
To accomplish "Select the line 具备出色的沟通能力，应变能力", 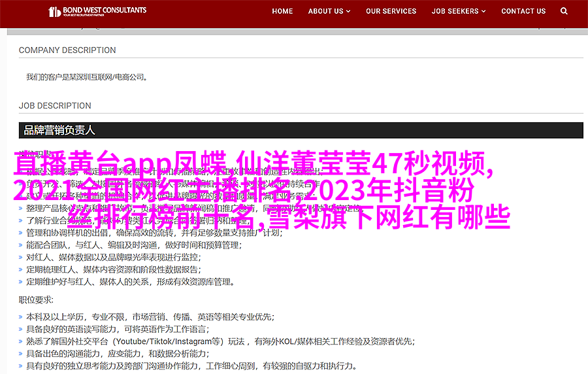I will pos(118,354).
